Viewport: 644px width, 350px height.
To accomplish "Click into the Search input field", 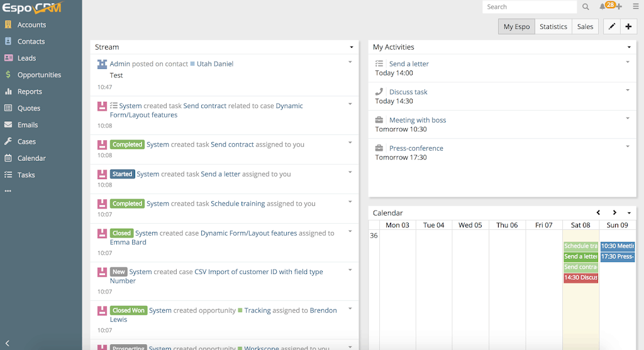I will (x=529, y=7).
